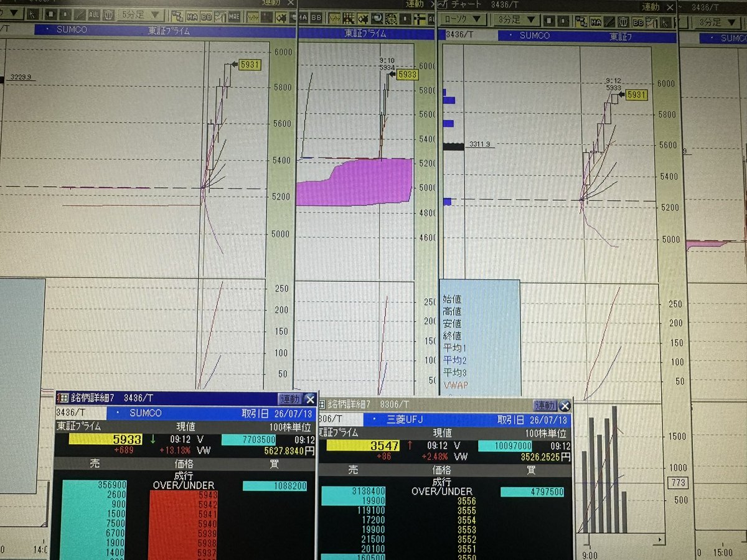Click the 価格 column header in SUMCO order book
The height and width of the screenshot is (560, 747).
click(184, 464)
